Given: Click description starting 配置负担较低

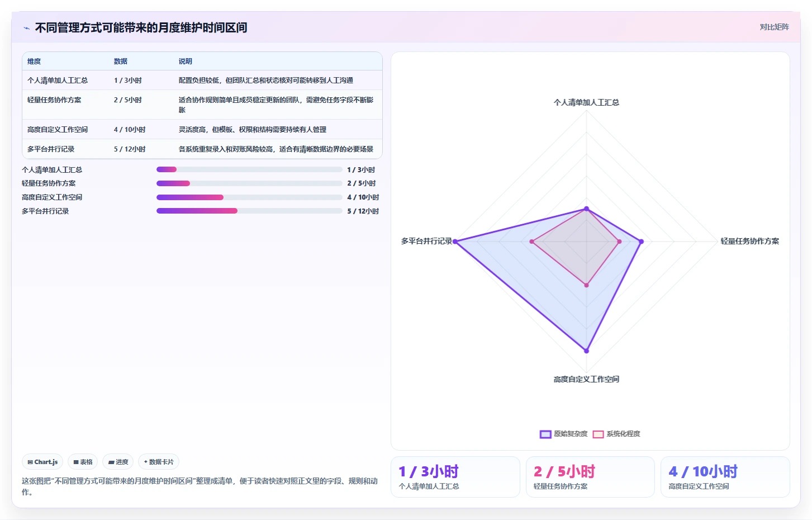Looking at the screenshot, I should pos(266,81).
